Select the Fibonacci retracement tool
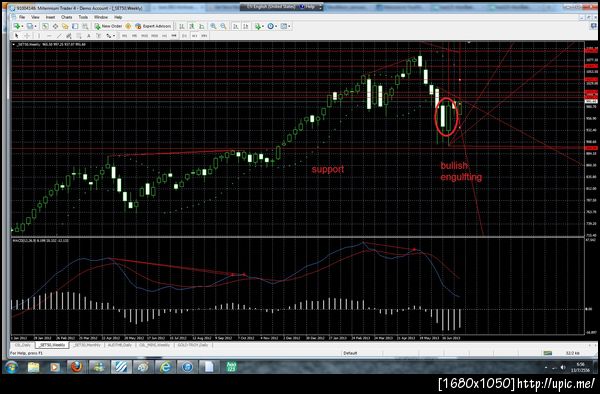The height and width of the screenshot is (394, 600). coord(79,36)
